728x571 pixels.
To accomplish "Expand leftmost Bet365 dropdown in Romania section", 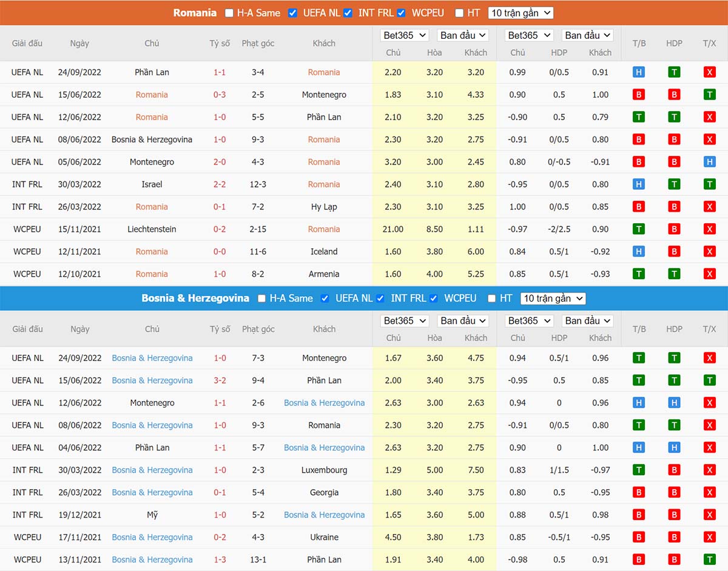I will pos(405,35).
